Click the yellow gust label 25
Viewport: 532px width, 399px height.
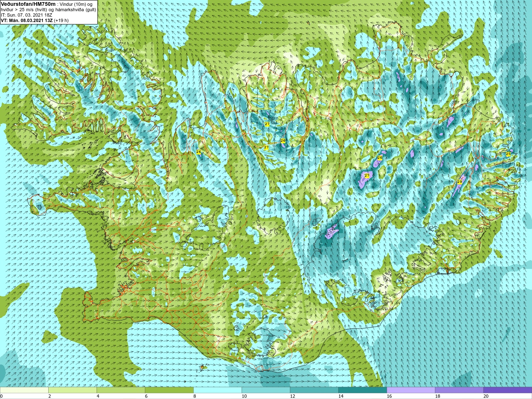point(508,154)
